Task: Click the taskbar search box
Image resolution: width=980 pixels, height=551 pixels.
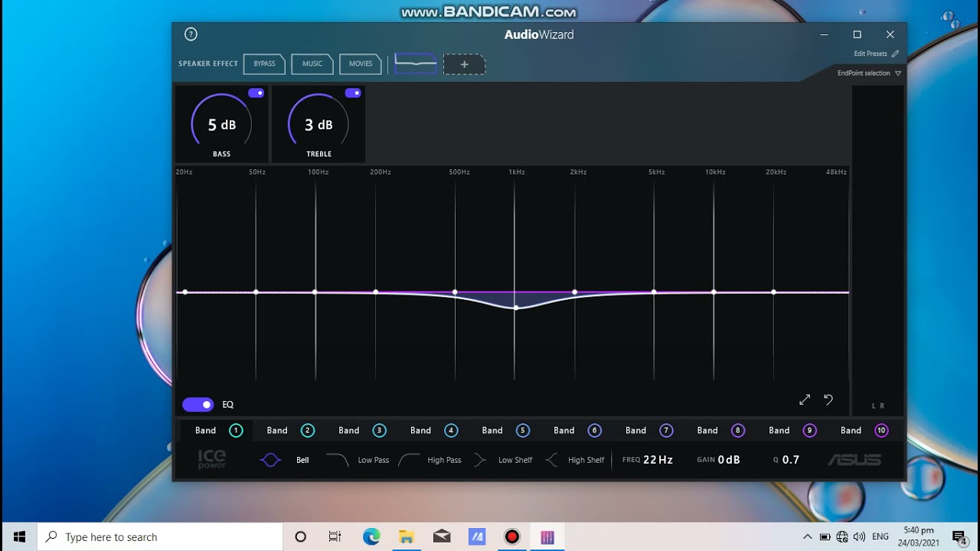Action: 160,536
